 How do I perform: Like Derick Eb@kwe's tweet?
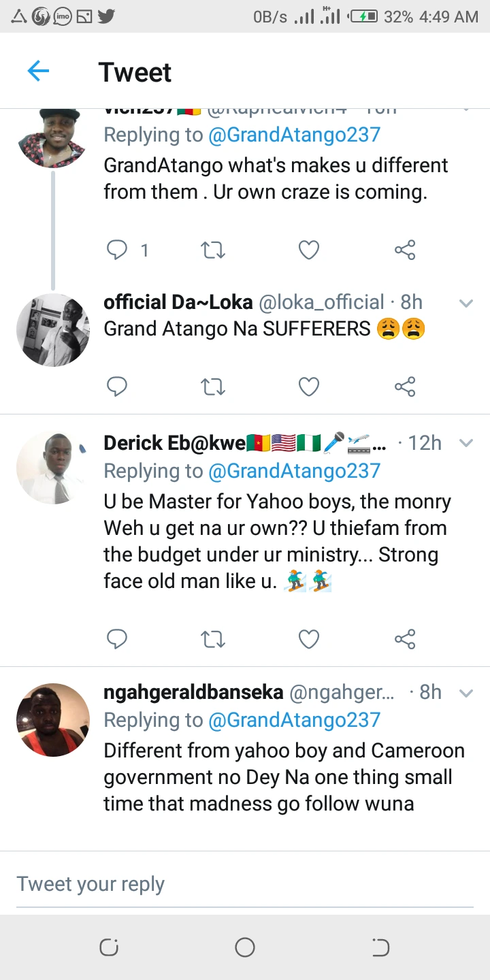(309, 639)
